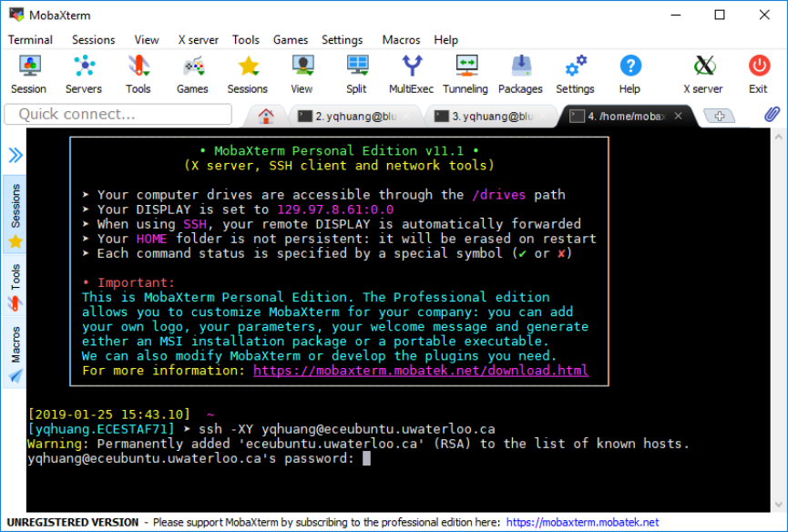788x532 pixels.
Task: Open the Terminal menu
Action: point(30,40)
